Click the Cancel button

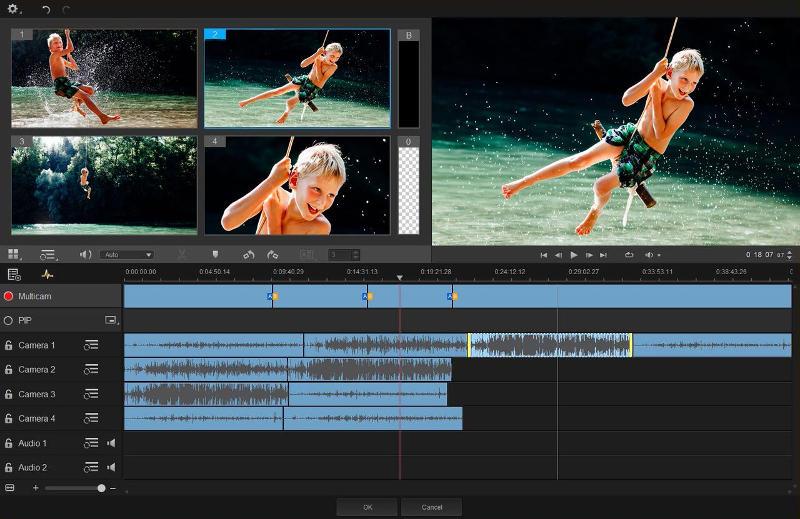(x=432, y=507)
